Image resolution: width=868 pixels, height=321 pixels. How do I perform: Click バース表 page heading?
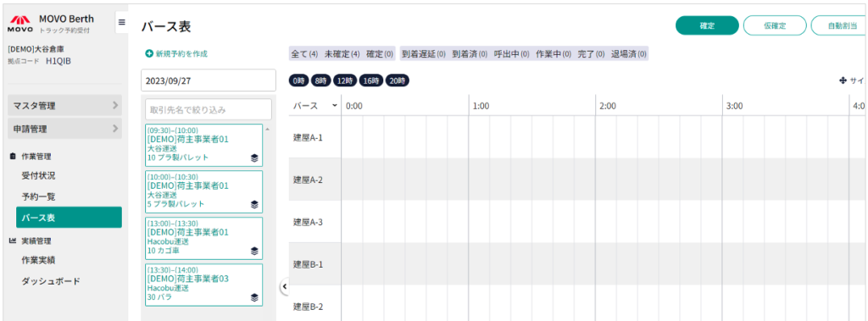click(166, 26)
